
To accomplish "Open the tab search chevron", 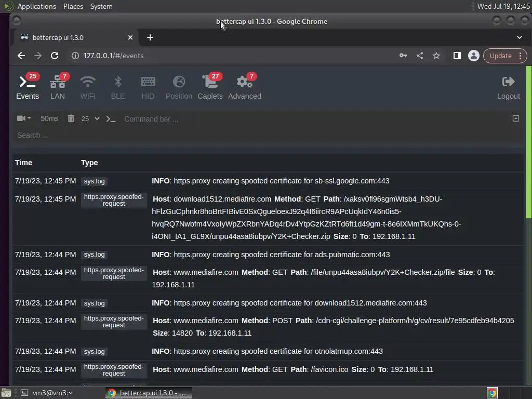I will tap(520, 37).
